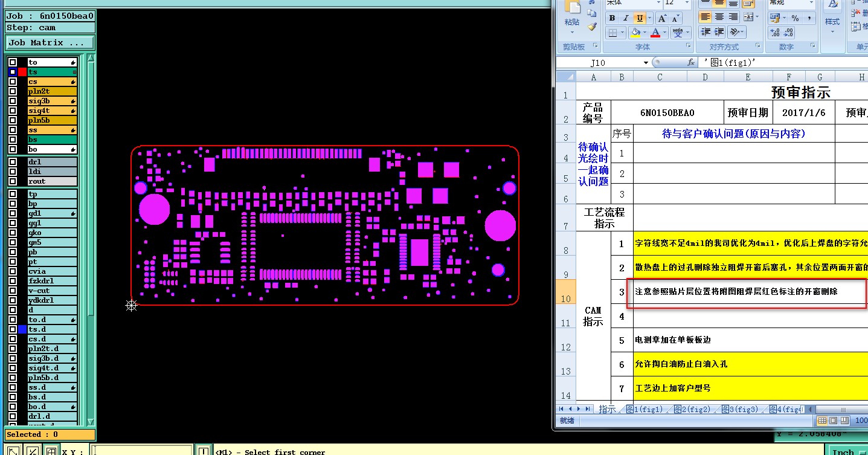This screenshot has width=868, height=455.
Task: Switch to the 图2(fig2) sheet tab
Action: (x=693, y=410)
